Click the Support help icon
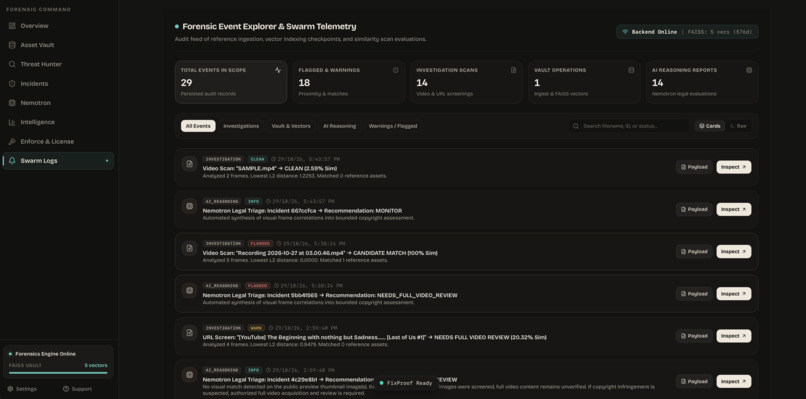The image size is (806, 399). coord(66,389)
